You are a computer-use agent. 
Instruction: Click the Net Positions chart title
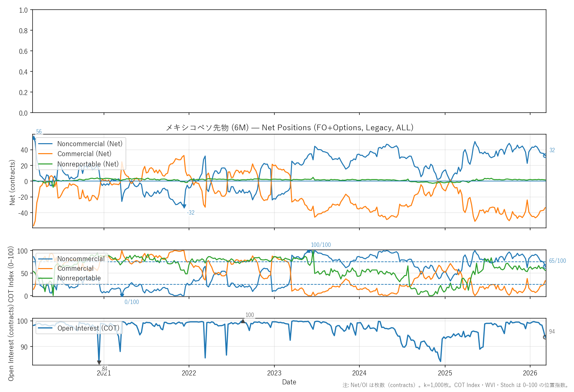point(289,128)
